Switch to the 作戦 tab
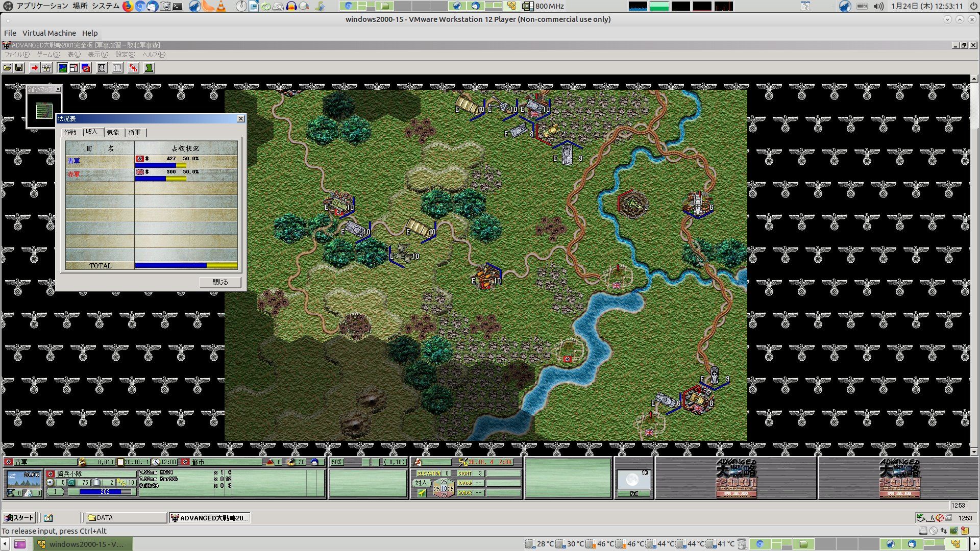 pyautogui.click(x=70, y=132)
